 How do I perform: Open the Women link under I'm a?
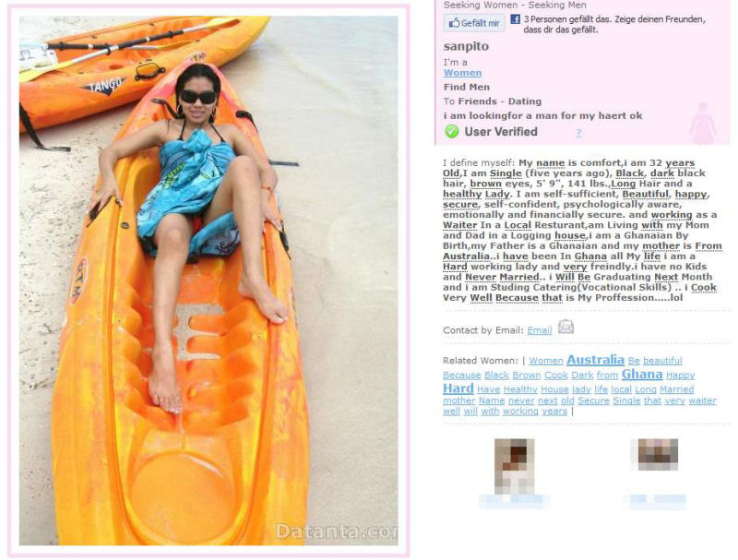pyautogui.click(x=462, y=73)
